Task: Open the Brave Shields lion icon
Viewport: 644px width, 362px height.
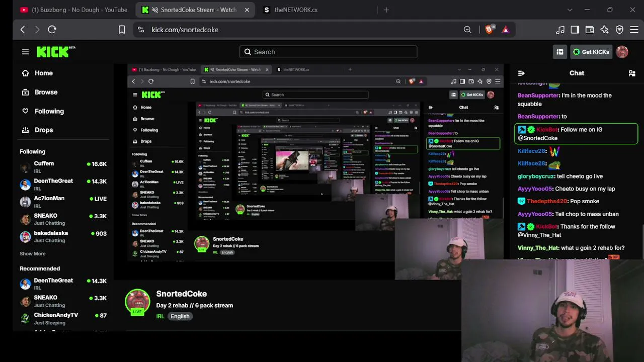Action: pos(489,30)
